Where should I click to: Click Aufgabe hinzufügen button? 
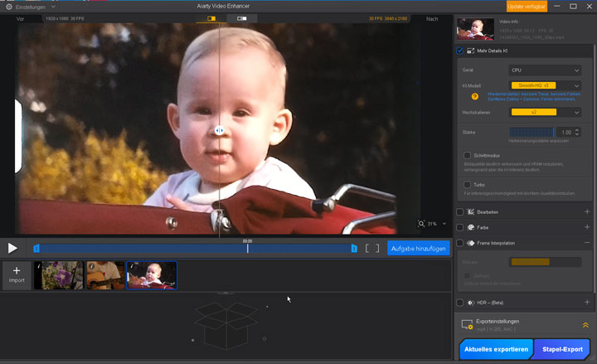(x=419, y=248)
